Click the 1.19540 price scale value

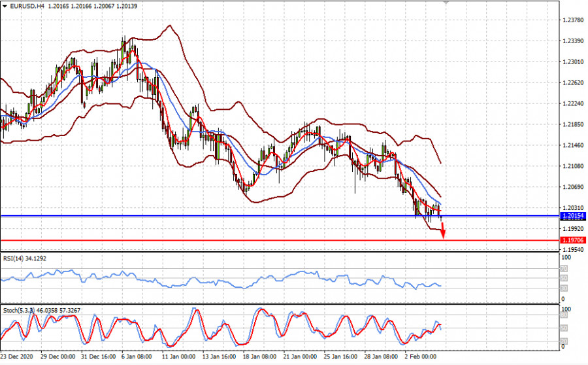574,250
